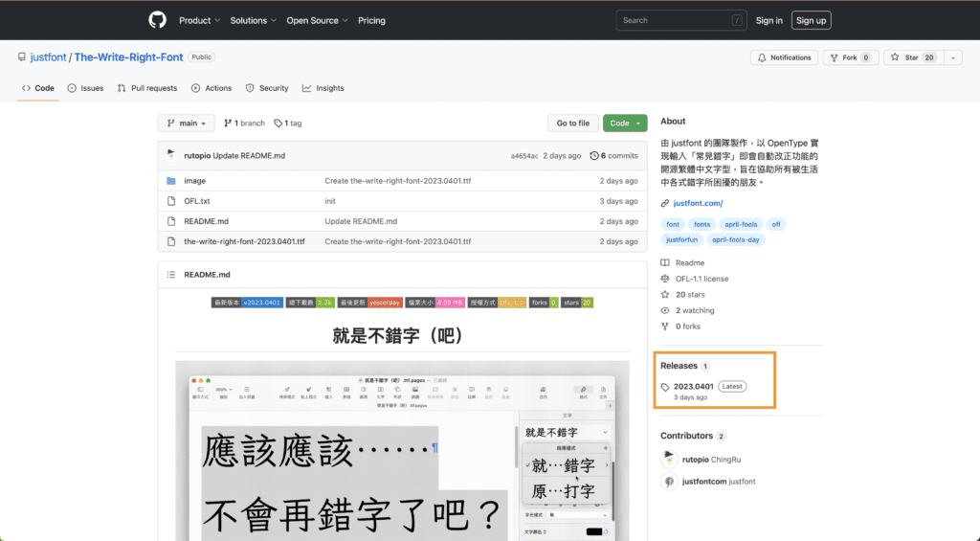Select the justforfun topic tag
980x541 pixels.
pos(681,239)
